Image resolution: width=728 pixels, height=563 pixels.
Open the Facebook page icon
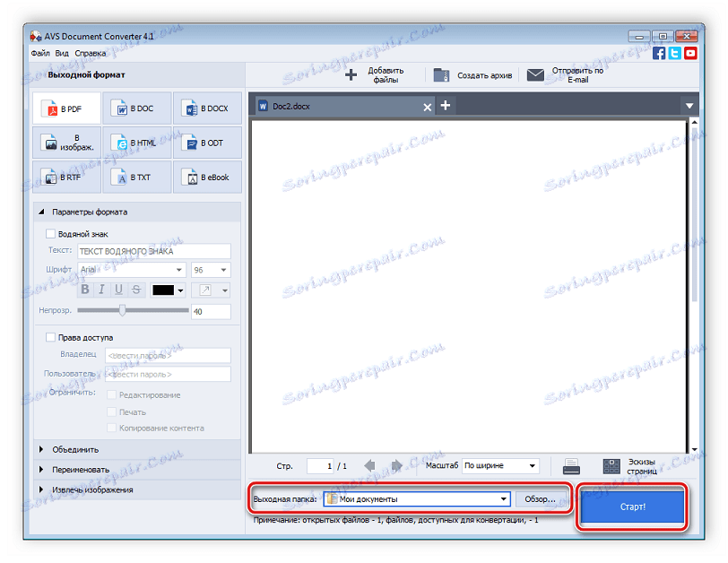coord(659,53)
